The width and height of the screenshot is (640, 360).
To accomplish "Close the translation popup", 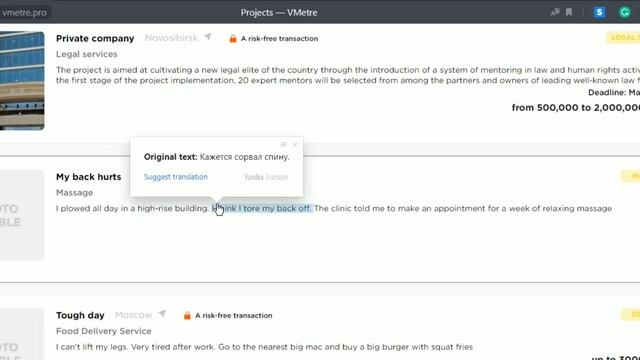I will pyautogui.click(x=295, y=144).
